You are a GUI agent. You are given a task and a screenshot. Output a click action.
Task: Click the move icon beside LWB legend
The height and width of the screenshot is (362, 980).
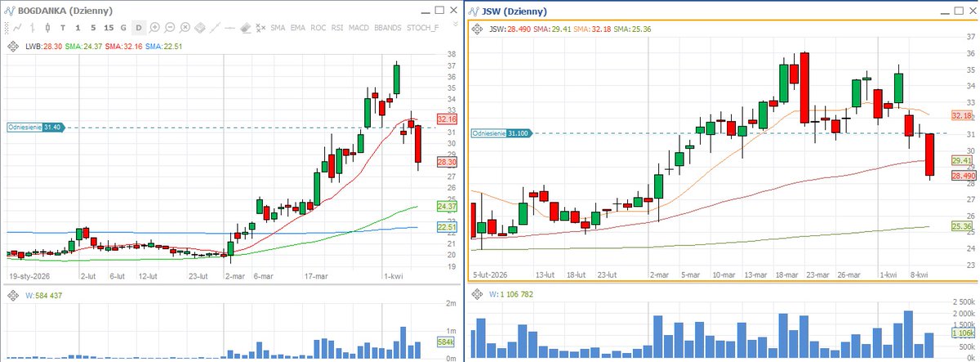[x=13, y=47]
